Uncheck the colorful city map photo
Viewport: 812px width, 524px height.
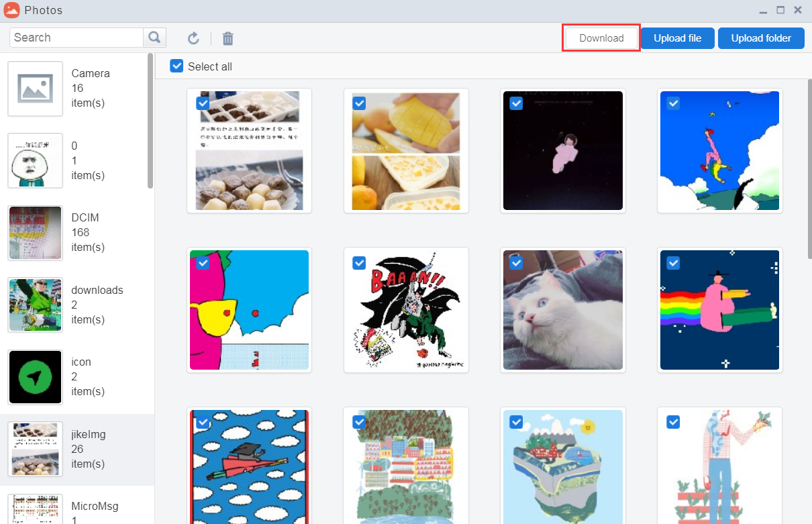[359, 422]
